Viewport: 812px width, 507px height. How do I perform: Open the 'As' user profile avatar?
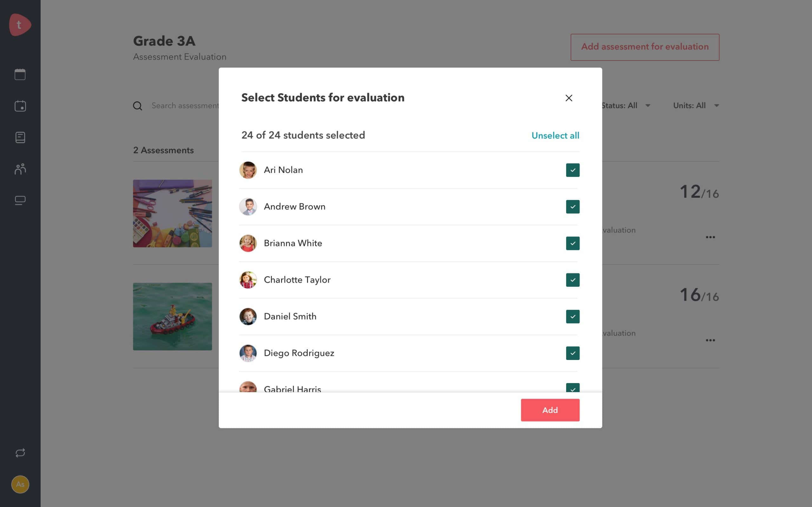[20, 484]
